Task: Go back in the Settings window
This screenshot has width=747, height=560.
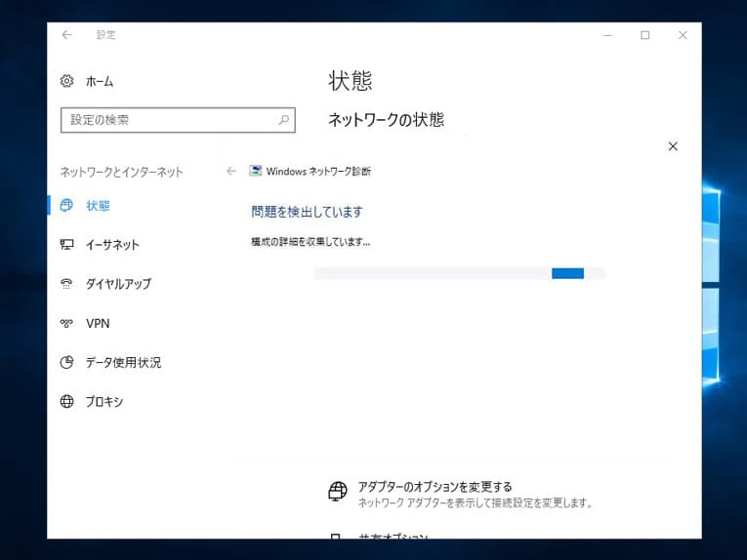Action: [x=67, y=35]
